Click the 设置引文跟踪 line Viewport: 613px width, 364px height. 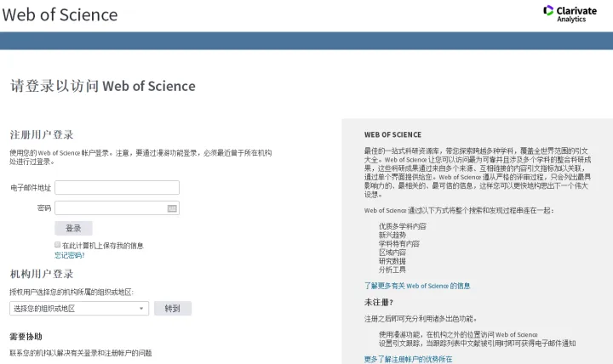pos(477,344)
